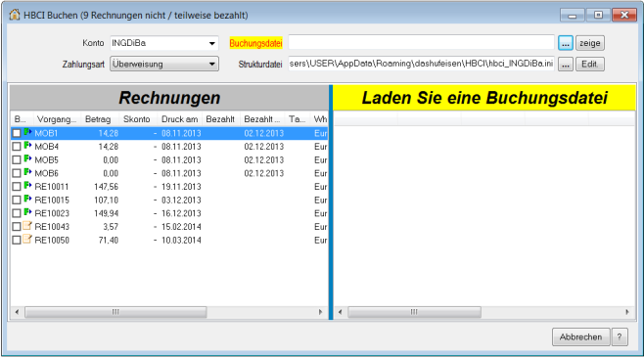Sort by the Betrag column header

click(100, 119)
